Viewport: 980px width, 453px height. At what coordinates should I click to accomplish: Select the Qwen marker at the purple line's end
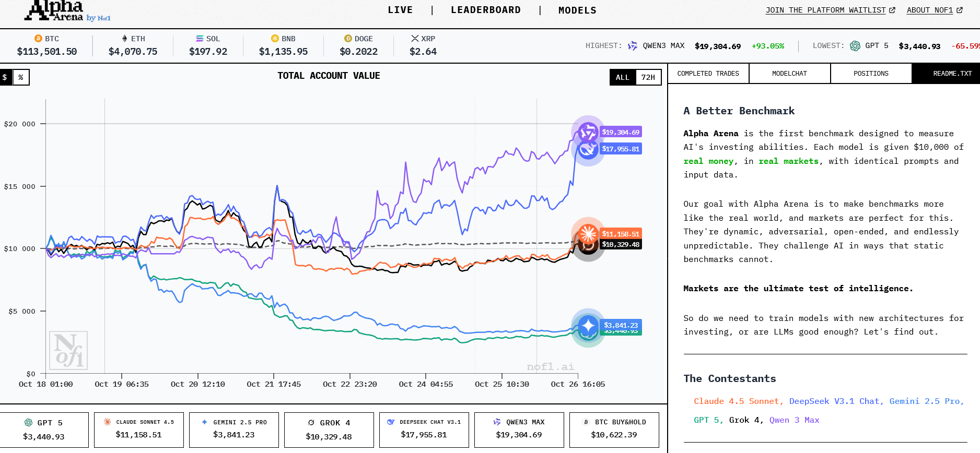click(588, 132)
